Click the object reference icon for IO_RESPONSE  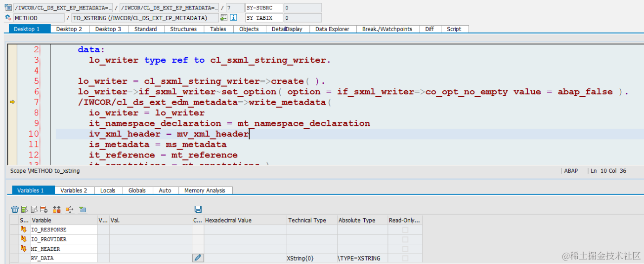(23, 229)
